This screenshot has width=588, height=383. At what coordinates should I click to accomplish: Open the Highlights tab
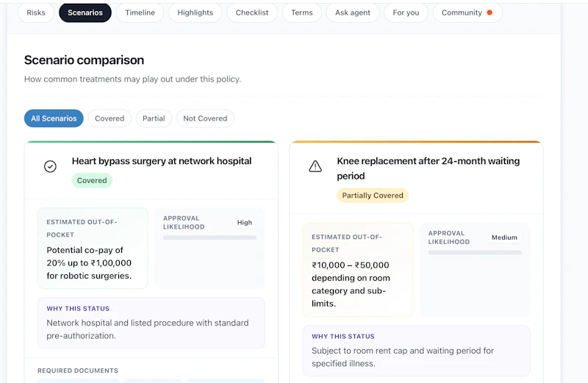tap(195, 12)
